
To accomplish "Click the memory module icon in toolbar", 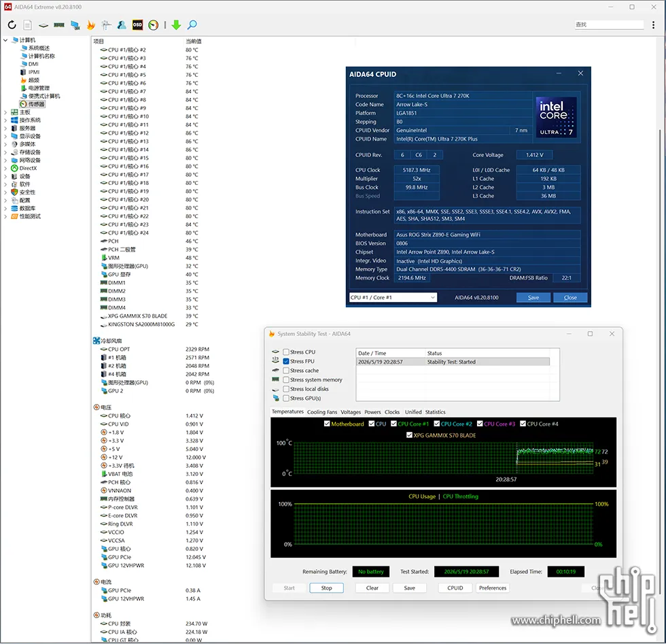I will point(59,25).
